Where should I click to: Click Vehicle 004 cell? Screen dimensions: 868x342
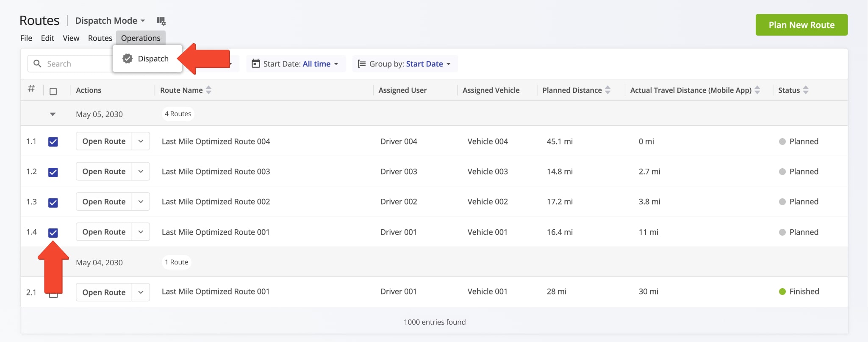click(x=488, y=142)
